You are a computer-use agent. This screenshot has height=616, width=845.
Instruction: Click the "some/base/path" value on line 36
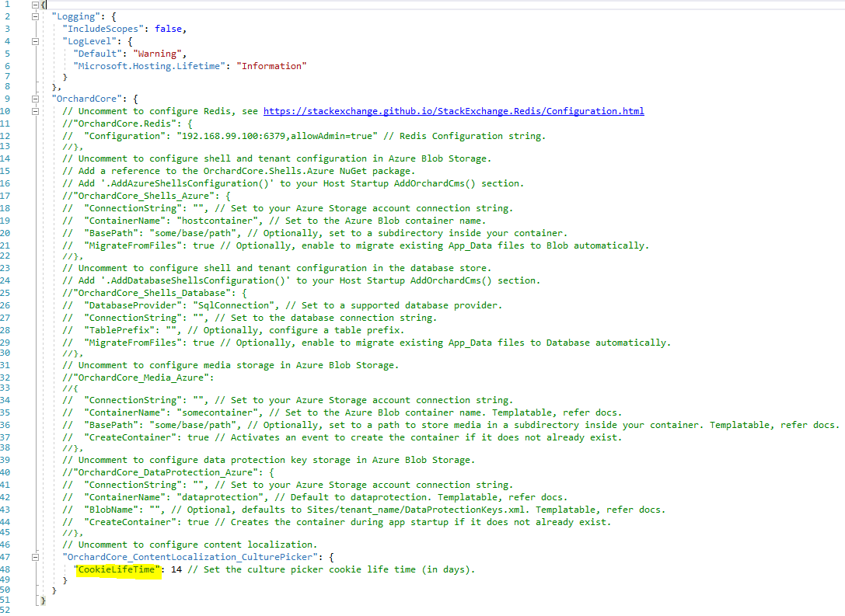pos(193,426)
